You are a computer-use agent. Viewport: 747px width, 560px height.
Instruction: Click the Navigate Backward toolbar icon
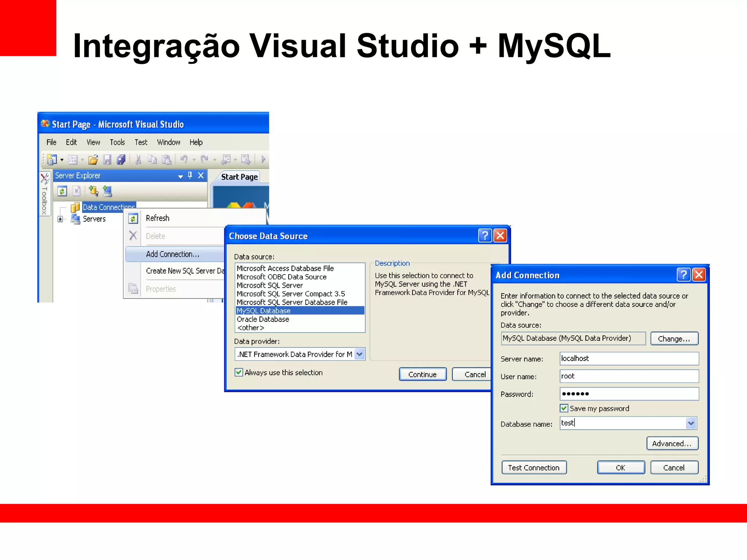[x=226, y=159]
